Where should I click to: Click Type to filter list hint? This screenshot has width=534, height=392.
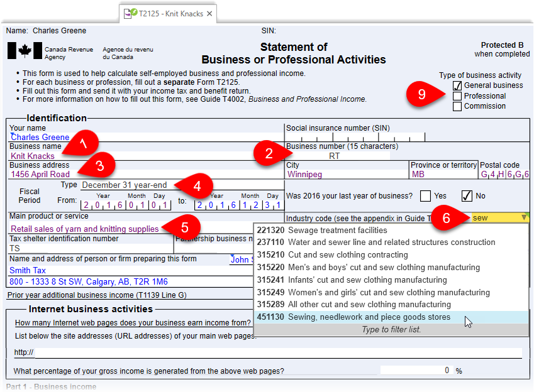(x=391, y=329)
